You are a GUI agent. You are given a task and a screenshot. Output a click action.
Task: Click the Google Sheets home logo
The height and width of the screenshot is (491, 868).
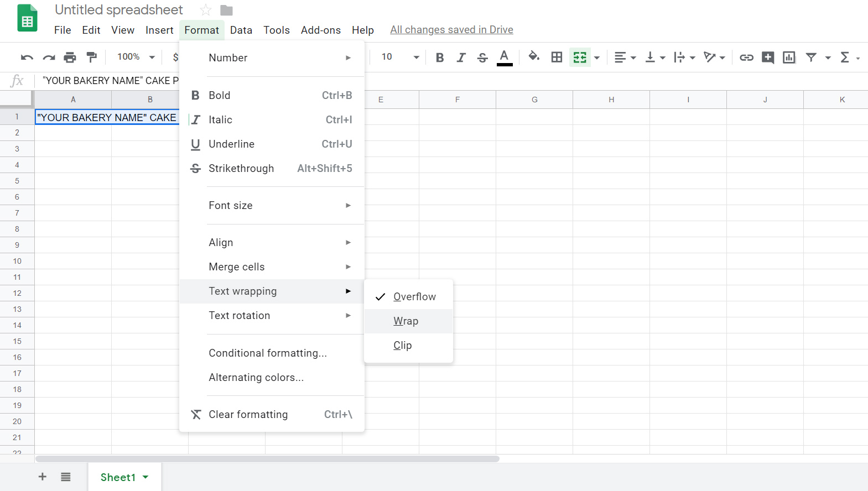click(x=27, y=18)
